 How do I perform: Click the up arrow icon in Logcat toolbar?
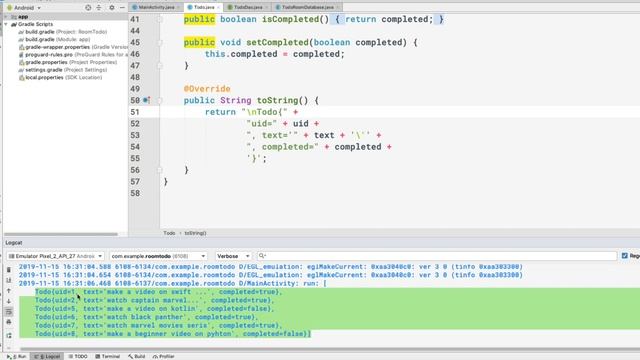click(x=9, y=291)
